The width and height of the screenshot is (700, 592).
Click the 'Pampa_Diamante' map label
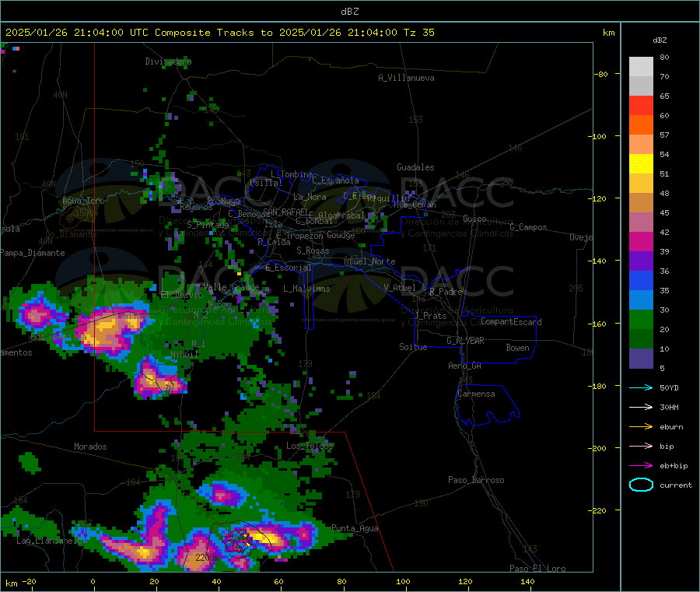tap(32, 253)
